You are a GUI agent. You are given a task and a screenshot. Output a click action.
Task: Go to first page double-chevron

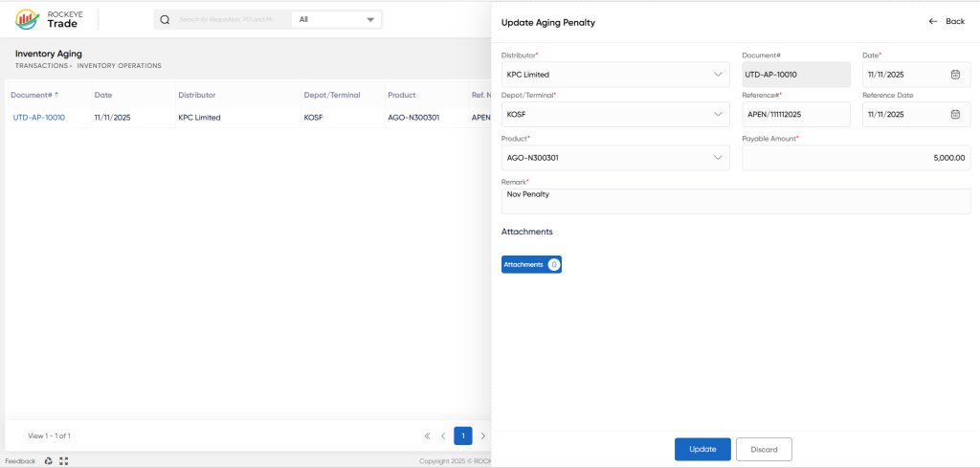428,435
